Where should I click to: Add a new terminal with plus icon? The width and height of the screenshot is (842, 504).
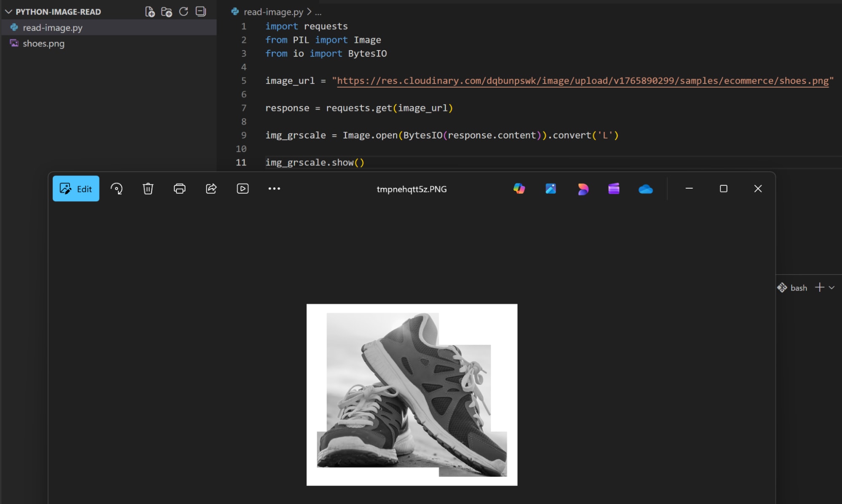(x=819, y=288)
